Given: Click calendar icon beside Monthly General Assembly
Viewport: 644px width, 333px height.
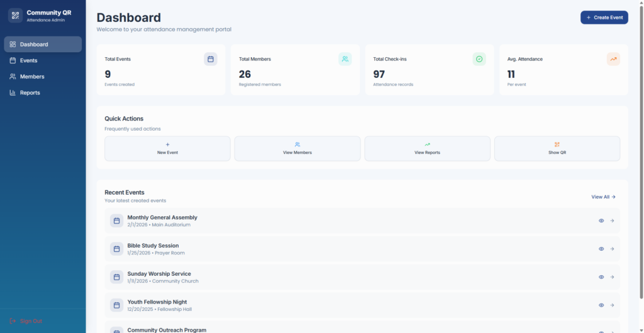Looking at the screenshot, I should click(116, 221).
